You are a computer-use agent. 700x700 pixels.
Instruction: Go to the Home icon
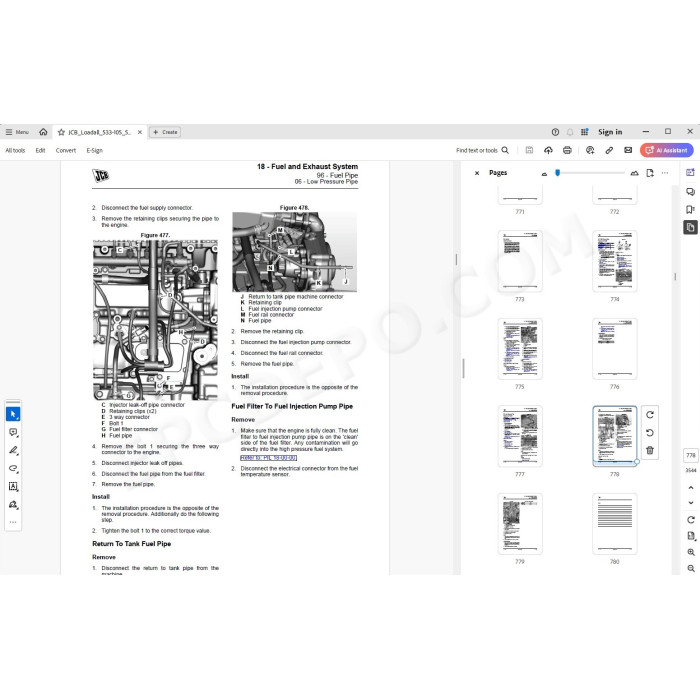43,132
